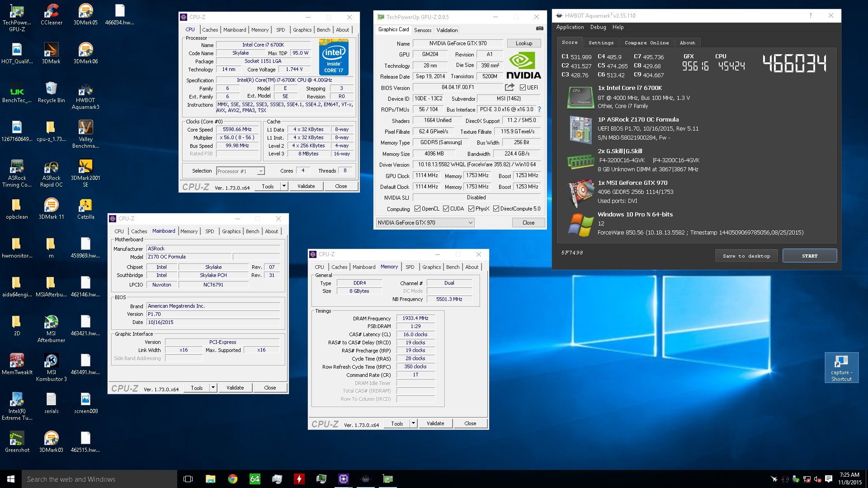Image resolution: width=868 pixels, height=488 pixels.
Task: Launch the ASRock Rapid OC shortcut
Action: [51, 174]
